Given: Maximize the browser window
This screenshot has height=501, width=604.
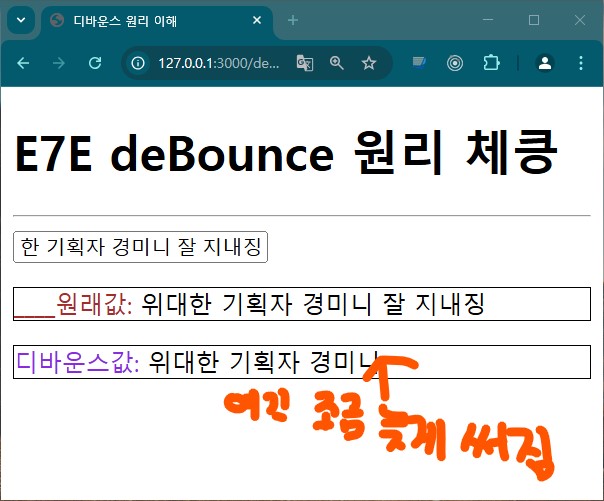Looking at the screenshot, I should pyautogui.click(x=534, y=20).
